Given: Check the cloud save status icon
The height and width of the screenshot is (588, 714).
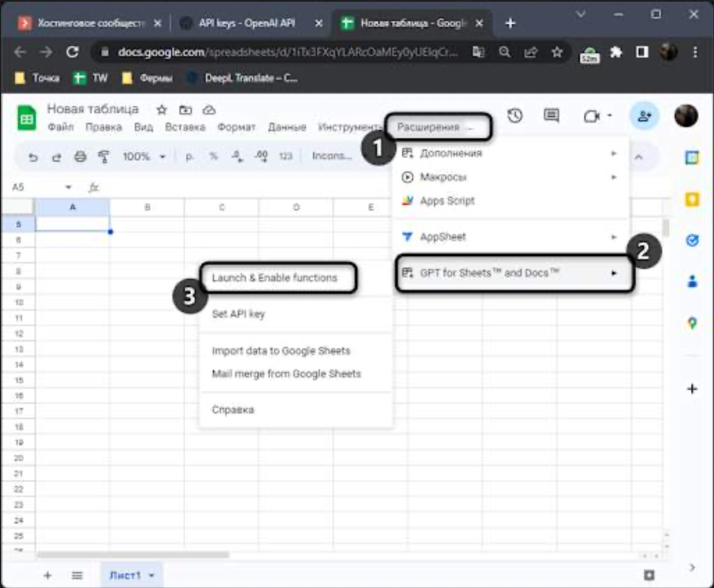Looking at the screenshot, I should tap(209, 110).
